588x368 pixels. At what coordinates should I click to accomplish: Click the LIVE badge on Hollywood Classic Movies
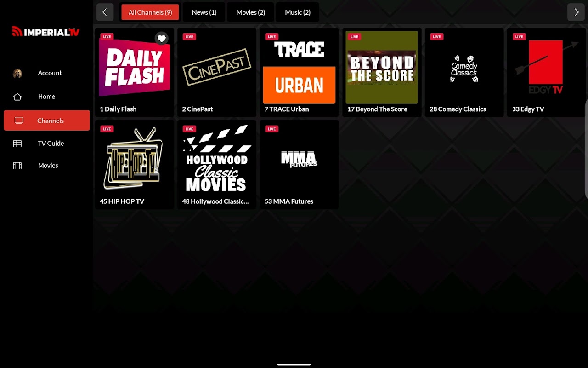(x=189, y=129)
